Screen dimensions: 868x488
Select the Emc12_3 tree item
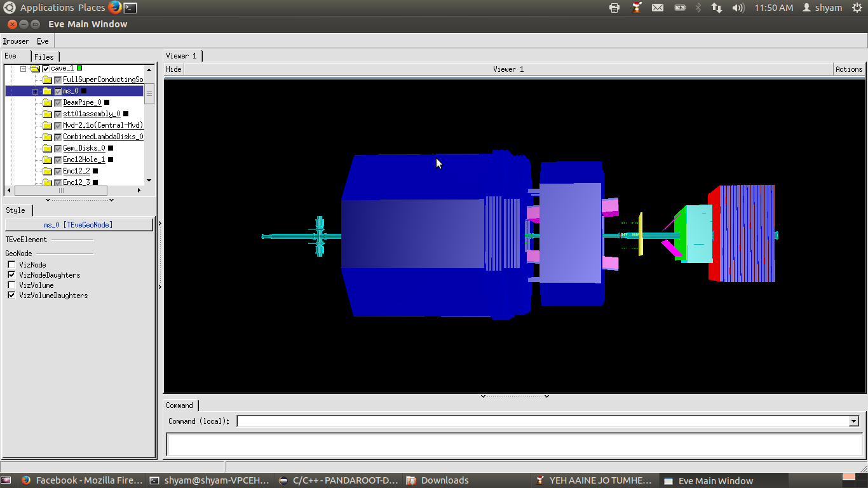pos(76,182)
